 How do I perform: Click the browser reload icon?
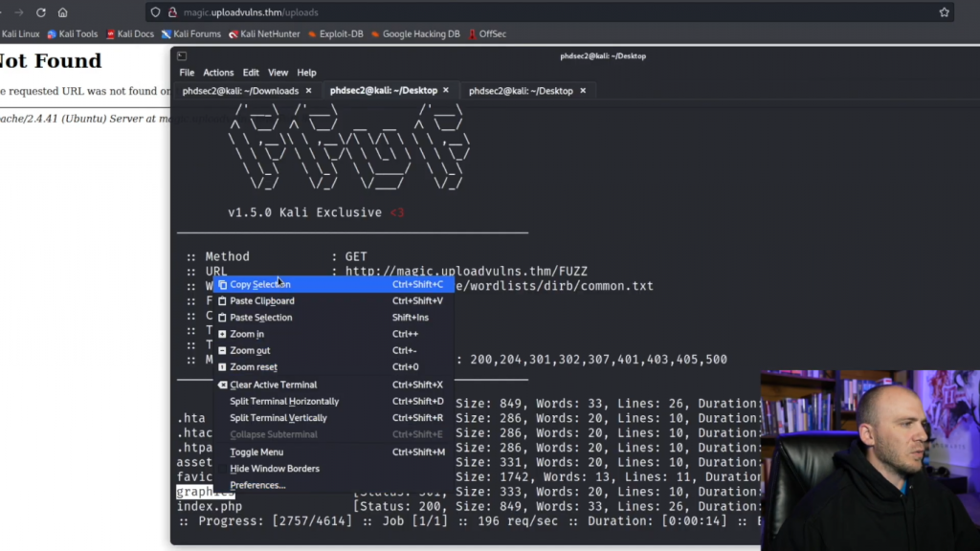(x=40, y=12)
